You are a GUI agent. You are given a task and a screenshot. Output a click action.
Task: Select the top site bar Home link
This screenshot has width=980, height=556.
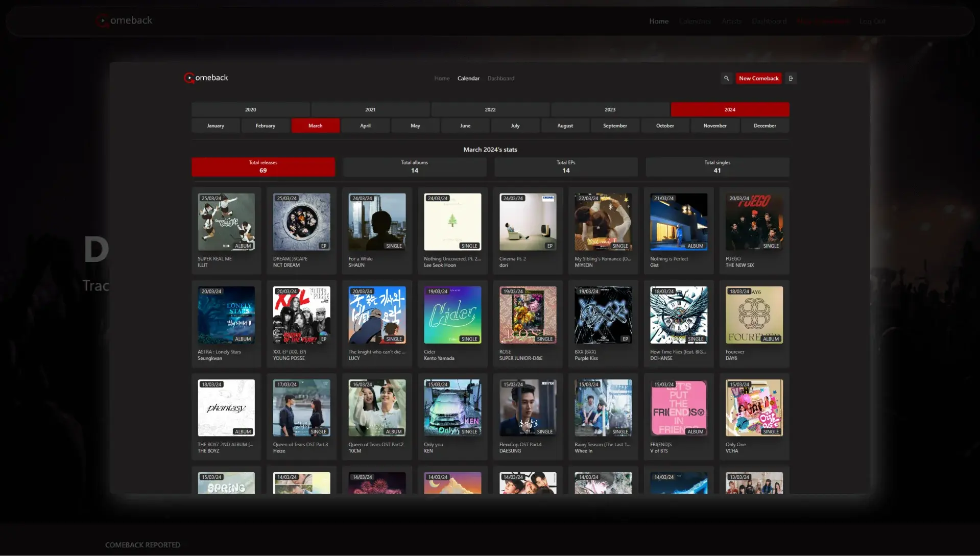click(x=659, y=21)
